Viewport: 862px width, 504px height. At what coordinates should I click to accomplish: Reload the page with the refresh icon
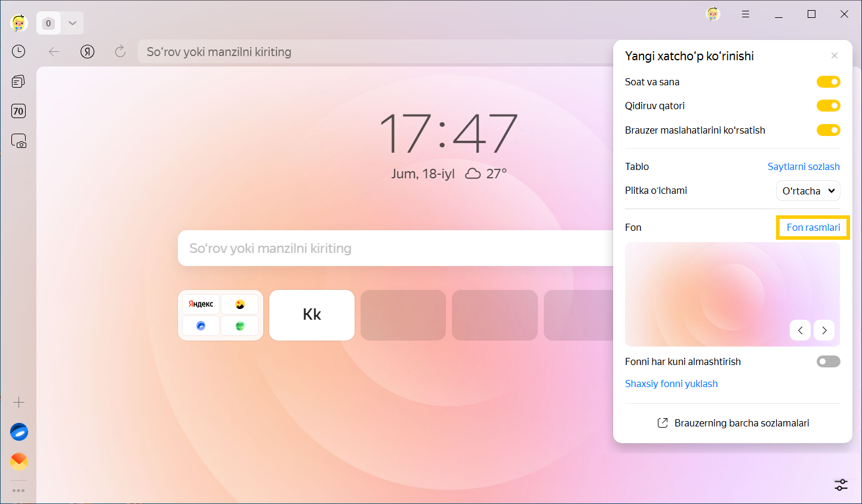[120, 52]
